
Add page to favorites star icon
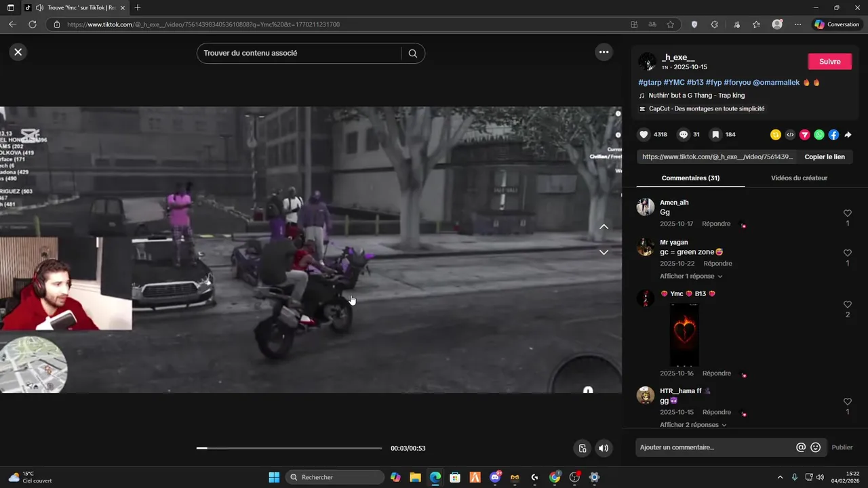point(670,24)
